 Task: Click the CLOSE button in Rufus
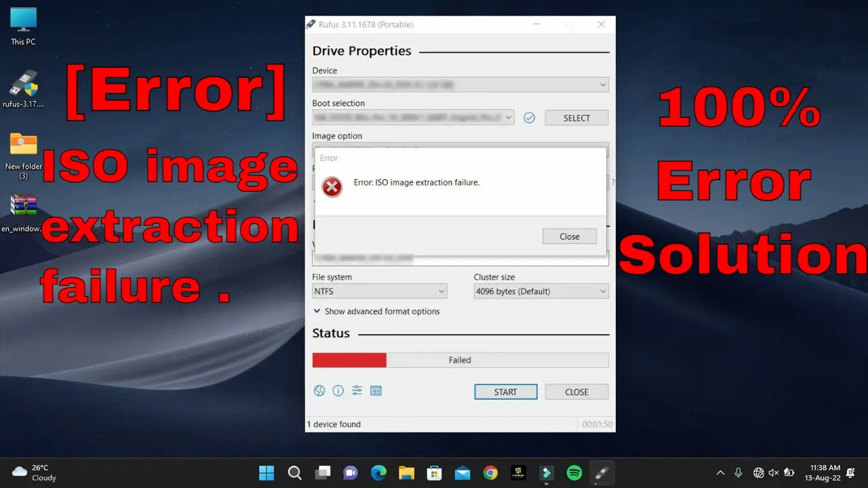[576, 392]
